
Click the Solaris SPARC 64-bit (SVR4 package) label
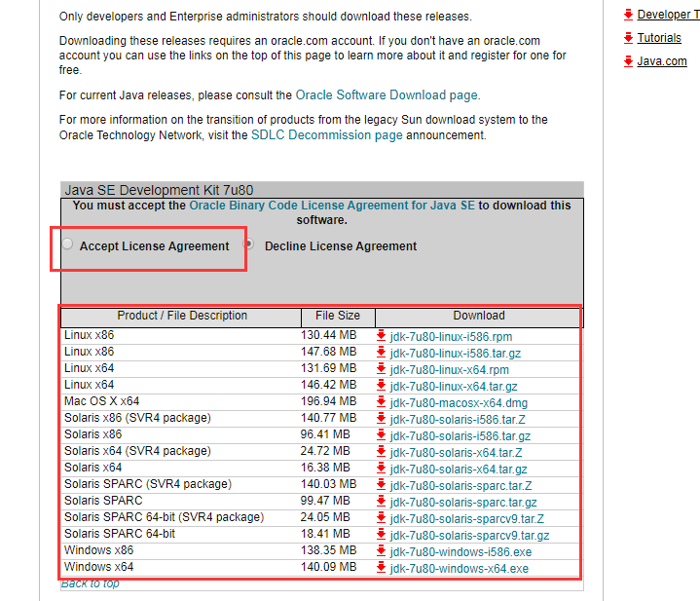164,517
